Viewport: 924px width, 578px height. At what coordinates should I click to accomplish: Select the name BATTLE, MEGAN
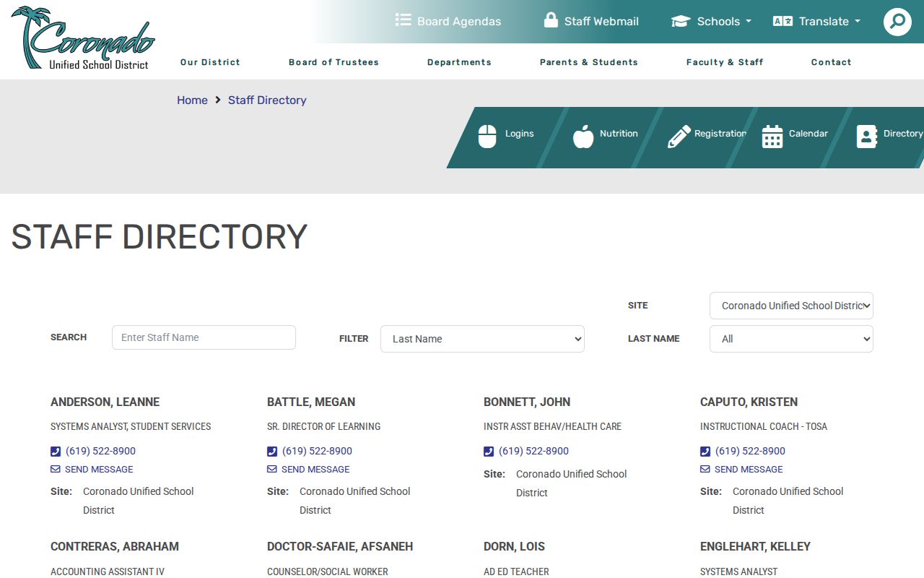click(x=311, y=402)
